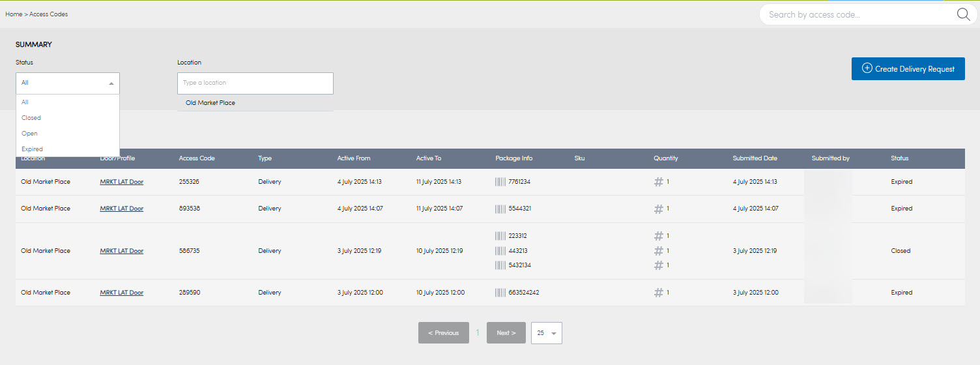980x365 pixels.
Task: Click the Previous page button
Action: point(444,333)
